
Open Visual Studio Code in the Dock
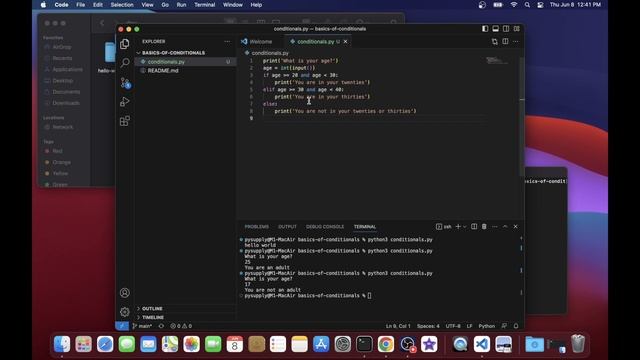pos(482,344)
